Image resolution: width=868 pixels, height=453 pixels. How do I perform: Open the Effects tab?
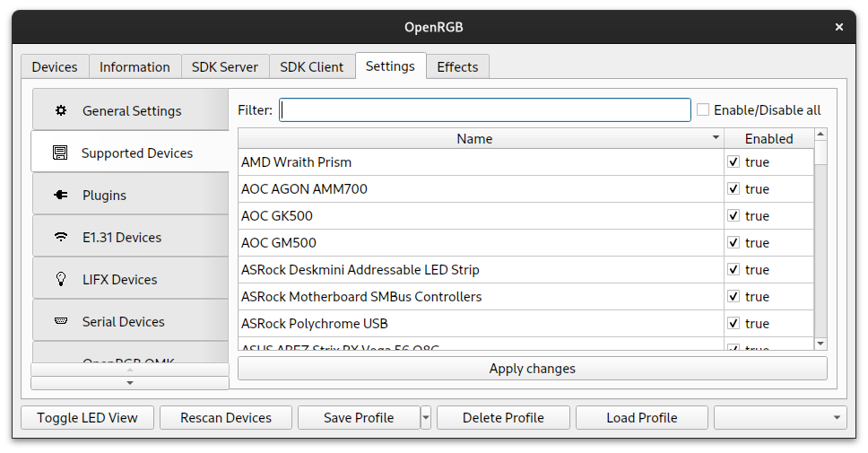tap(457, 67)
